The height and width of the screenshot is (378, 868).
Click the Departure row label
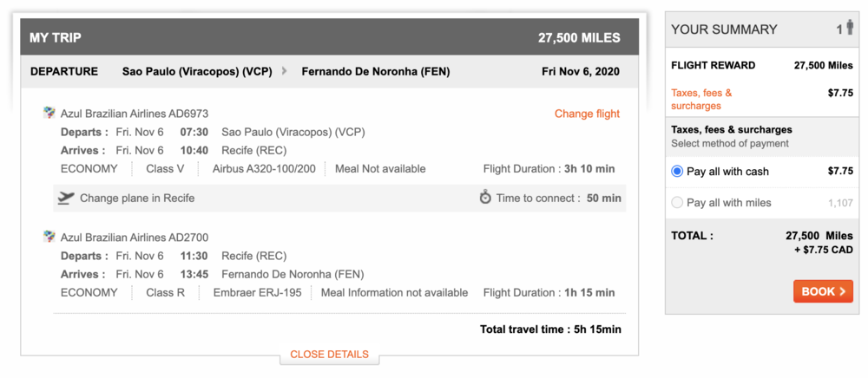click(x=63, y=71)
